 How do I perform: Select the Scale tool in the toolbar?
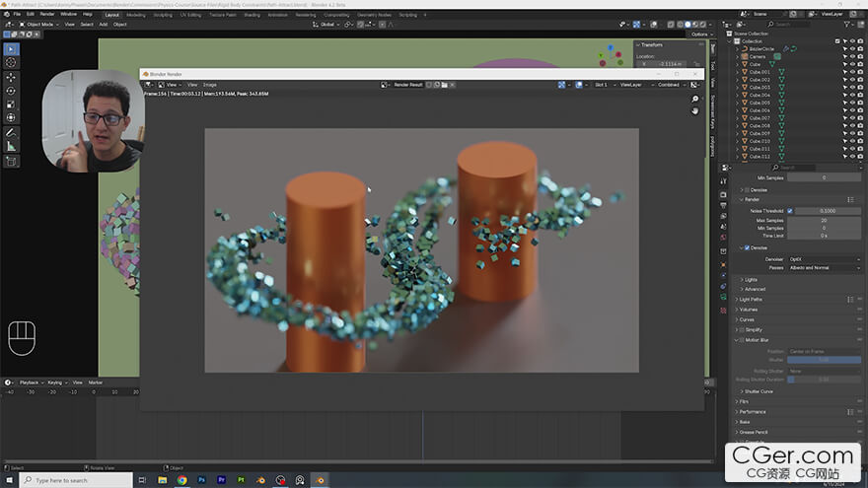[x=11, y=104]
